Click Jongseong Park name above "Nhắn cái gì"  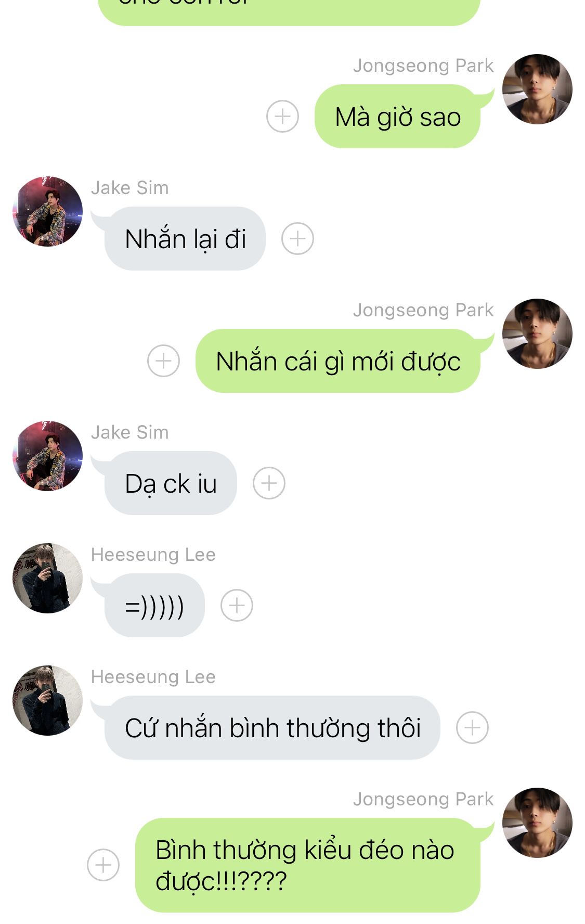pyautogui.click(x=423, y=310)
